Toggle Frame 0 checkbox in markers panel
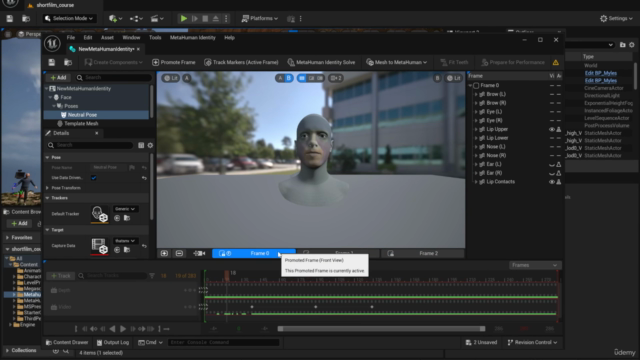Image resolution: width=640 pixels, height=360 pixels. 476,86
